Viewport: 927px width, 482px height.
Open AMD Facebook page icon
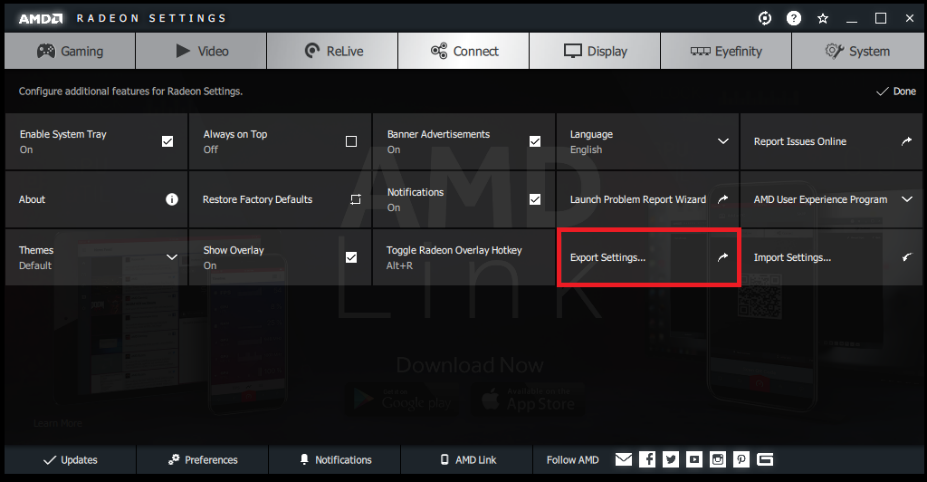(x=647, y=460)
